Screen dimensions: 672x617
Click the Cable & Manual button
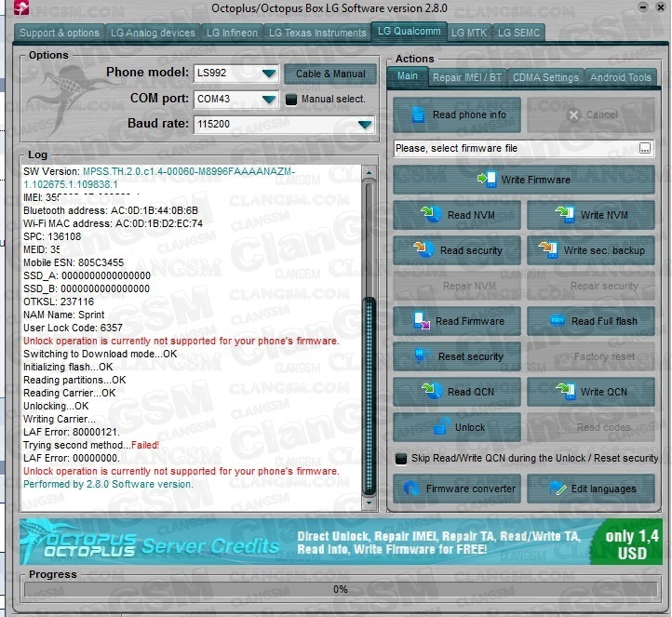330,74
